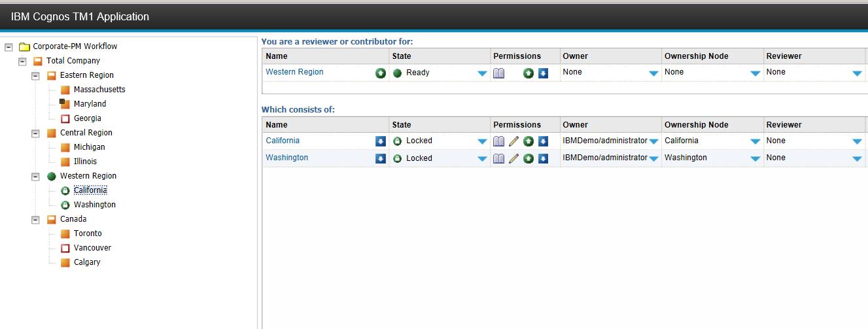The image size is (868, 329).
Task: Open the Reviewer dropdown in the Washington row
Action: (x=857, y=158)
